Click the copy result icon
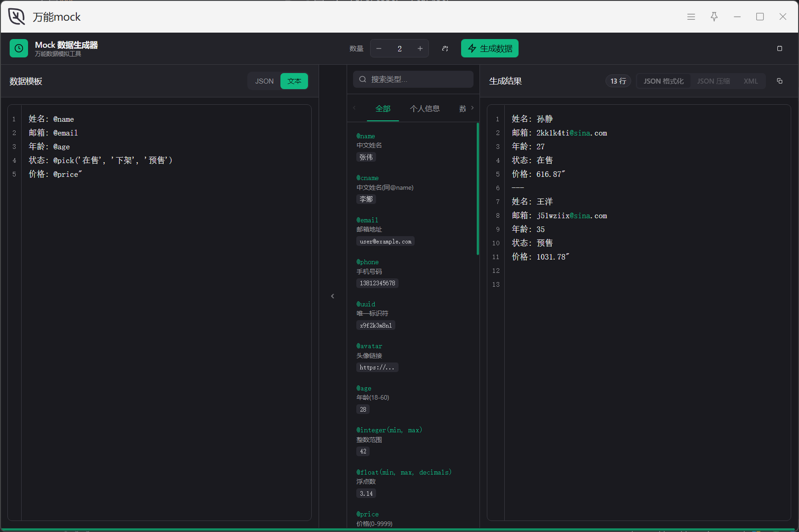 point(780,81)
